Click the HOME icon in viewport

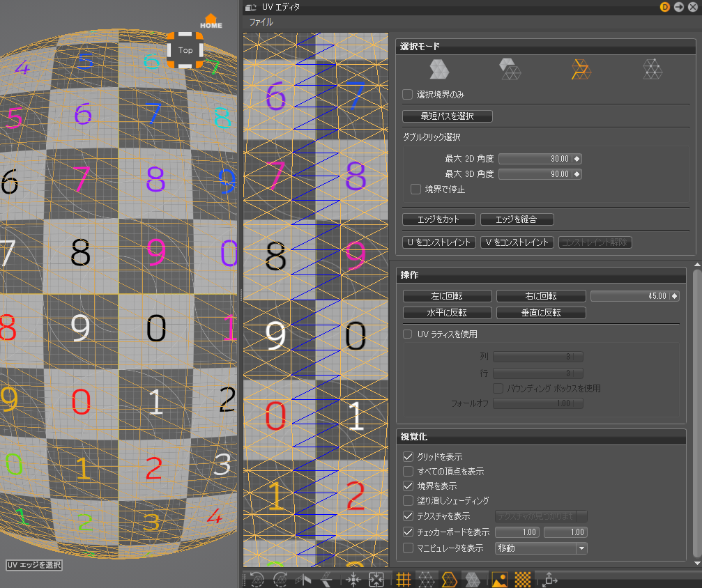(x=211, y=22)
